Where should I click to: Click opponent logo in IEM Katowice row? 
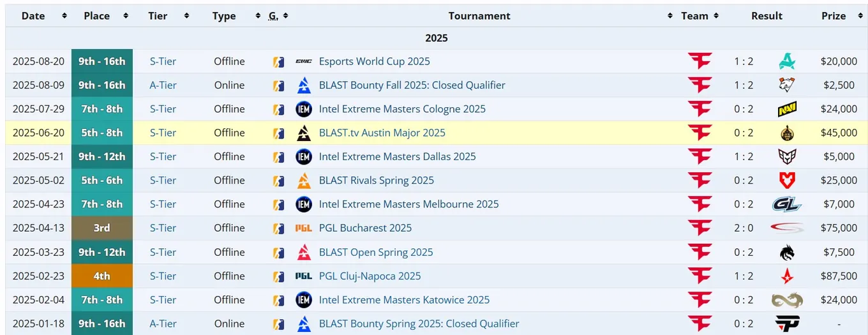[x=787, y=300]
